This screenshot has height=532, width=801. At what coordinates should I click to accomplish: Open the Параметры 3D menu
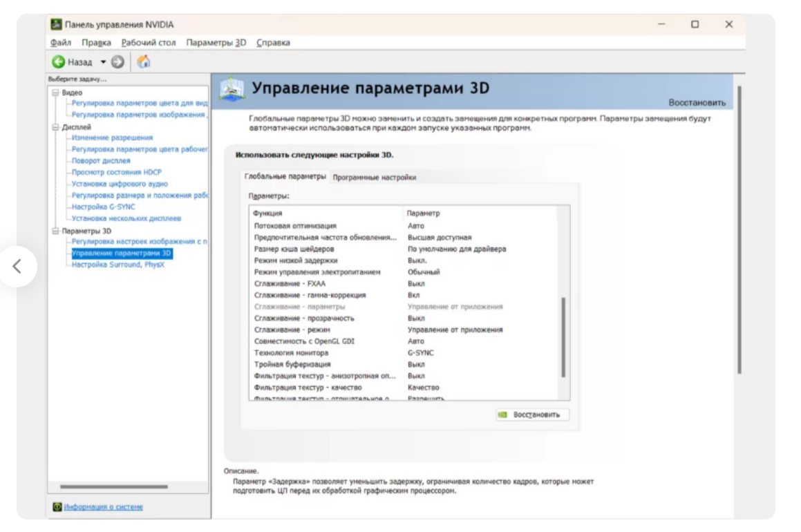pyautogui.click(x=216, y=42)
